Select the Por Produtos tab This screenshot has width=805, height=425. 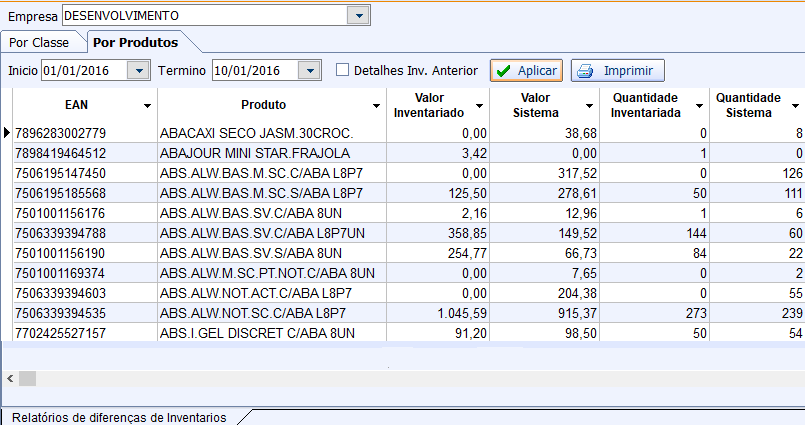point(135,43)
